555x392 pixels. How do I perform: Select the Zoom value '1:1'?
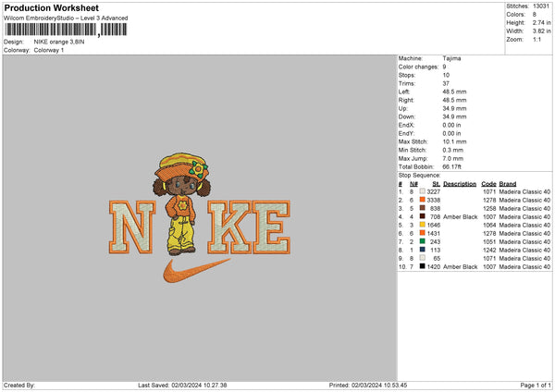[x=536, y=39]
